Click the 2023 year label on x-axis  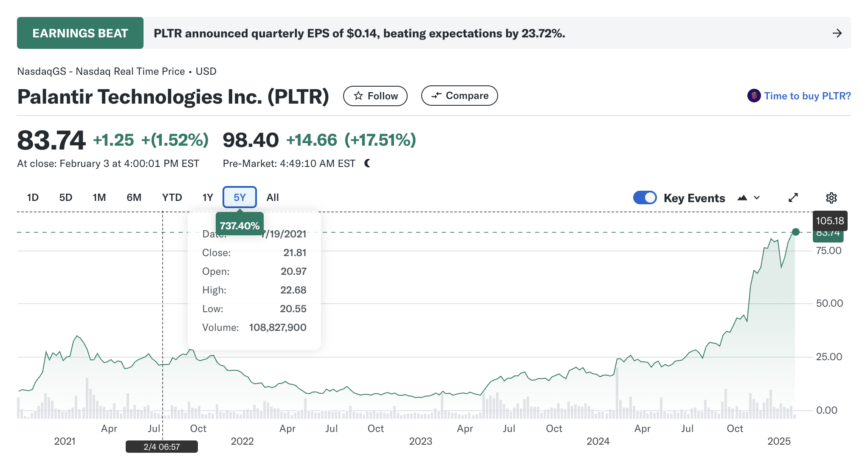[x=420, y=441]
